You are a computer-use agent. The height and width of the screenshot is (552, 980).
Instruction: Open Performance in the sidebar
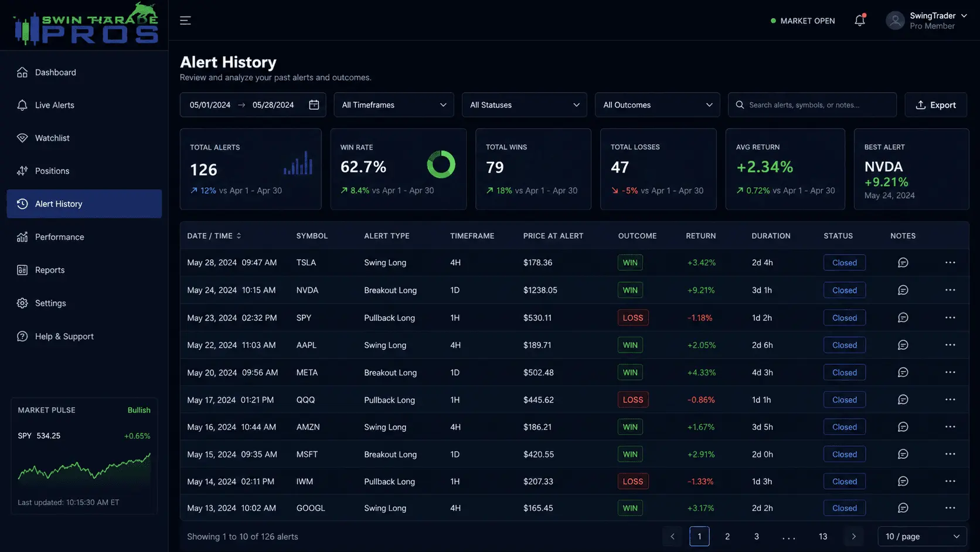click(x=84, y=237)
